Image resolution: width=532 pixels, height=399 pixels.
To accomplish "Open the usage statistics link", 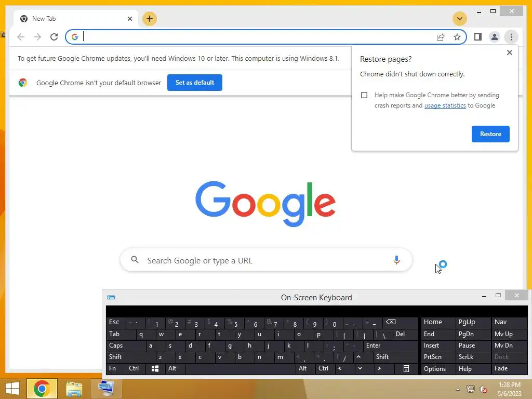I will point(445,105).
